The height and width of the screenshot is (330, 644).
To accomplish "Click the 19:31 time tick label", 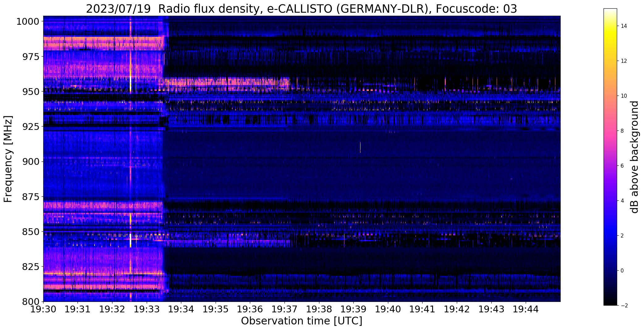I will tap(78, 309).
